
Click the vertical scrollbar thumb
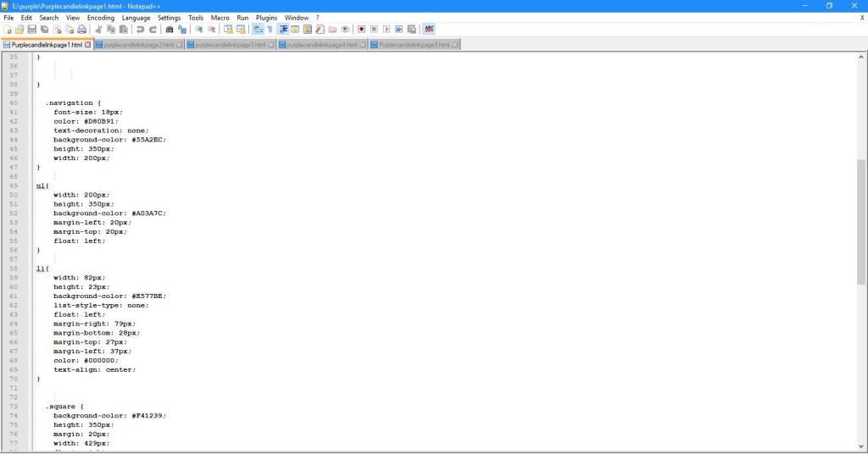(x=861, y=220)
